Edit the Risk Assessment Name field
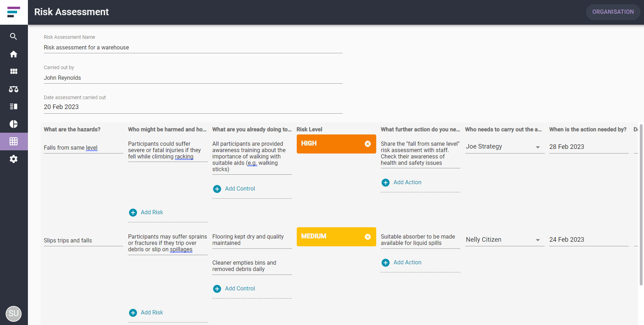Image resolution: width=644 pixels, height=325 pixels. click(x=193, y=48)
